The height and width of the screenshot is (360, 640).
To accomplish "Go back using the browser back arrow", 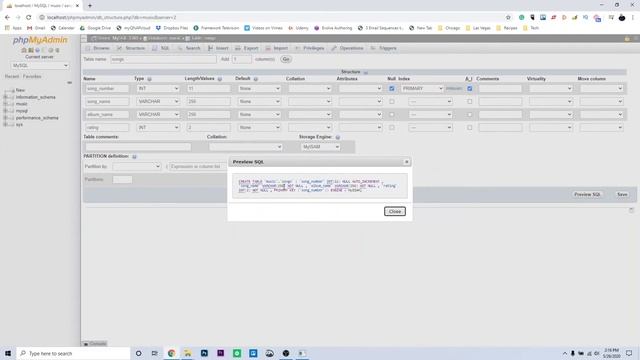I will point(7,18).
